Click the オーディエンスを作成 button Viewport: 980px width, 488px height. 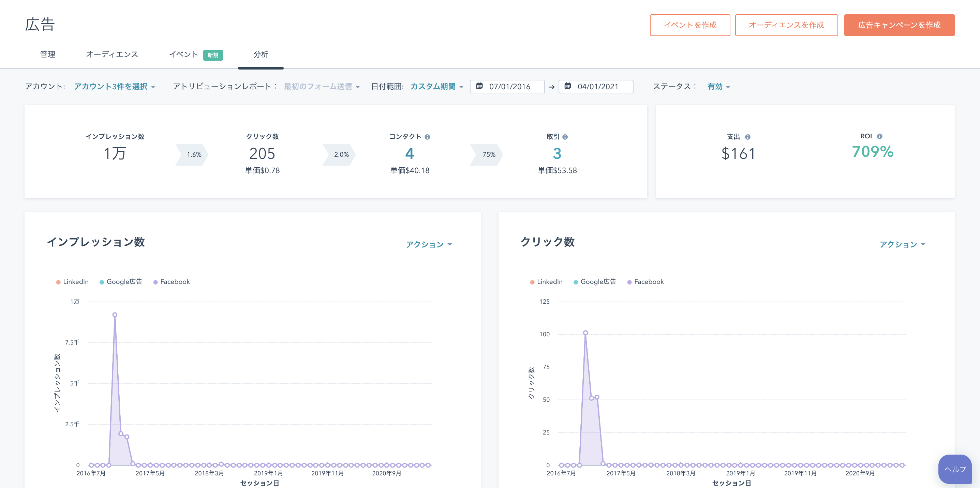pos(786,25)
